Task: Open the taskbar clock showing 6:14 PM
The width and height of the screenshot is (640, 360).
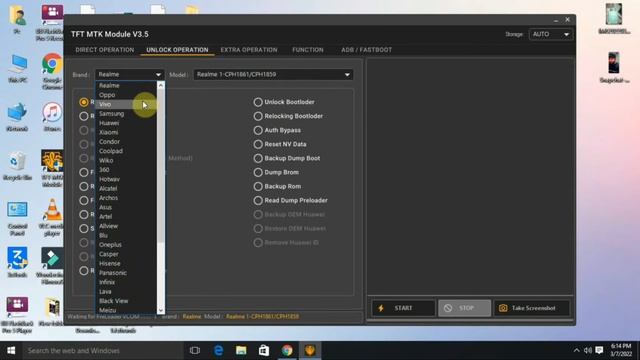Action: (621, 350)
